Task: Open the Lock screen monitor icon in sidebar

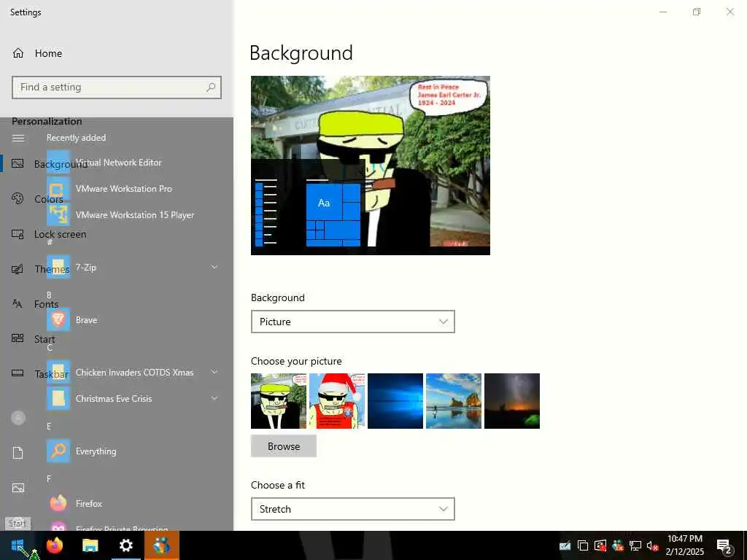Action: coord(18,234)
